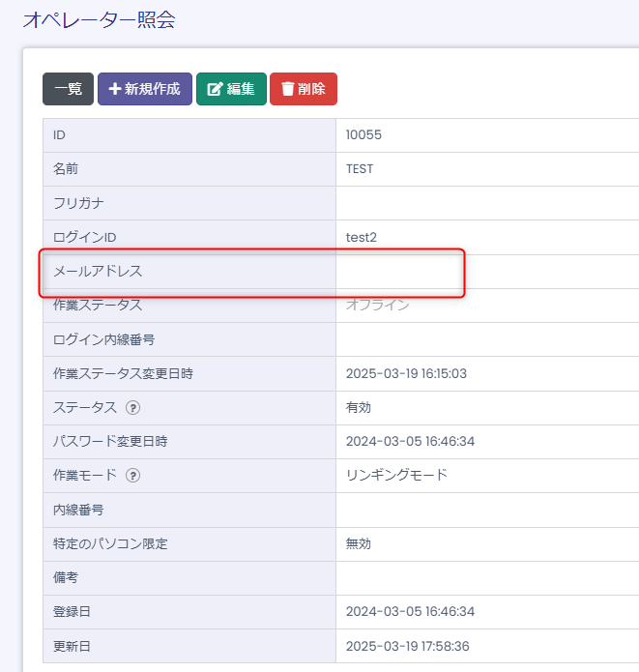Click the オフライン work status value
Image resolution: width=639 pixels, height=672 pixels.
pos(378,306)
